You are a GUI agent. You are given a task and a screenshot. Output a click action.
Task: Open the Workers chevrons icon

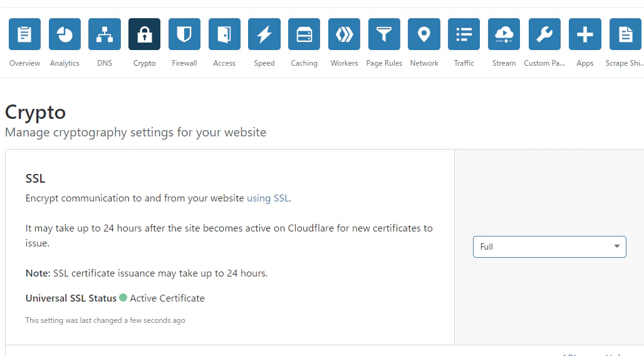344,34
